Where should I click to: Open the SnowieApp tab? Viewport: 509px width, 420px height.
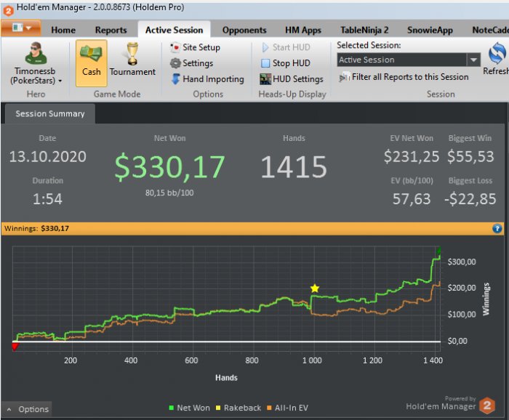(430, 30)
